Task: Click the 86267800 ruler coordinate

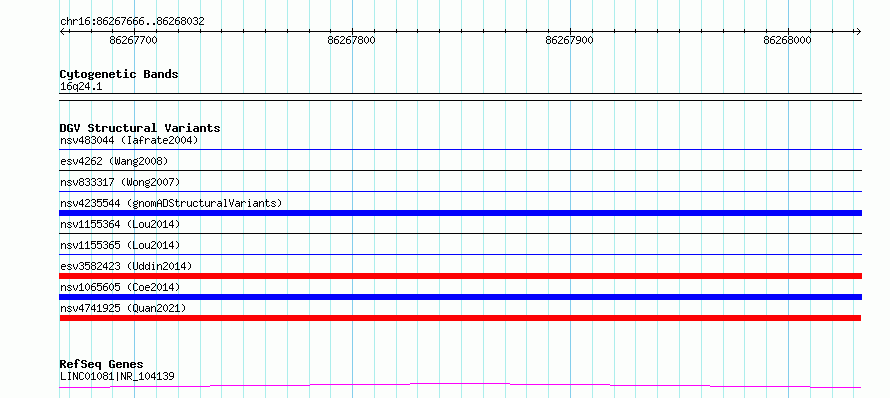Action: coord(351,40)
